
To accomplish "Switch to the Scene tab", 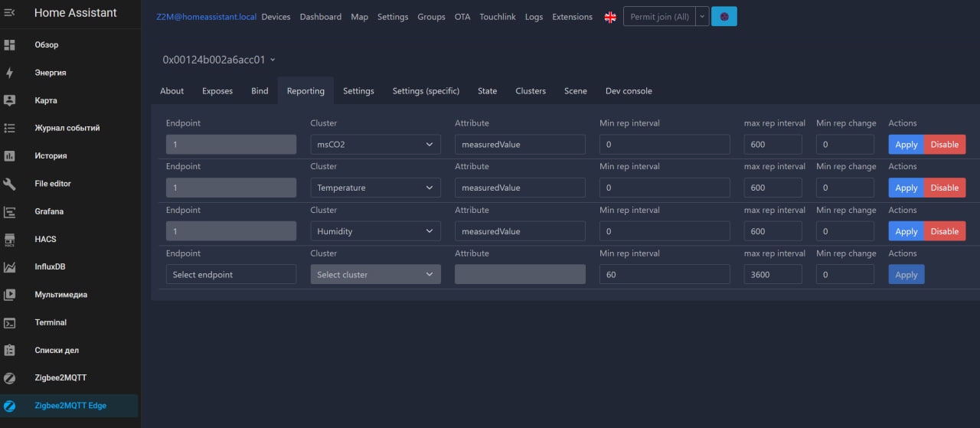I will (576, 91).
